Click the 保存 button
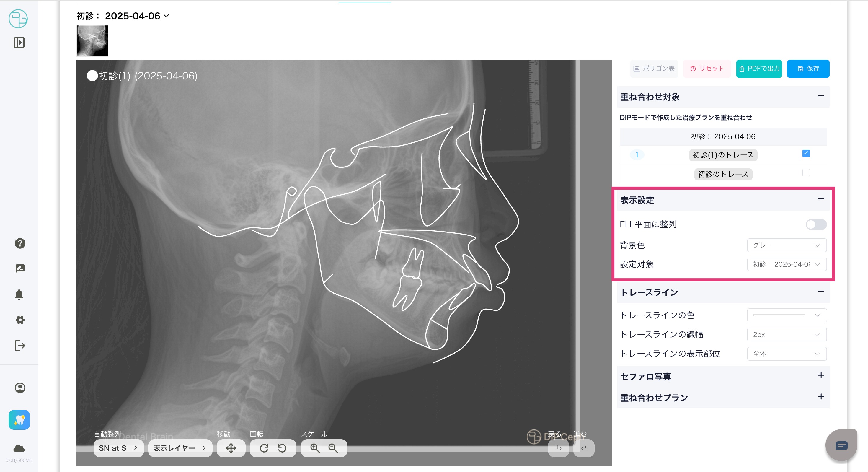Viewport: 868px width, 472px height. click(808, 69)
